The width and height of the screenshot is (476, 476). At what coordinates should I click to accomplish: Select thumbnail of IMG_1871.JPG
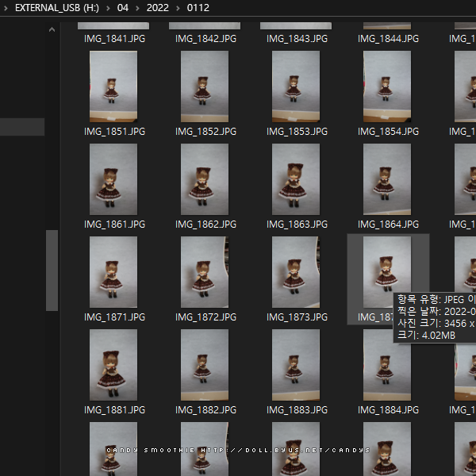point(113,272)
